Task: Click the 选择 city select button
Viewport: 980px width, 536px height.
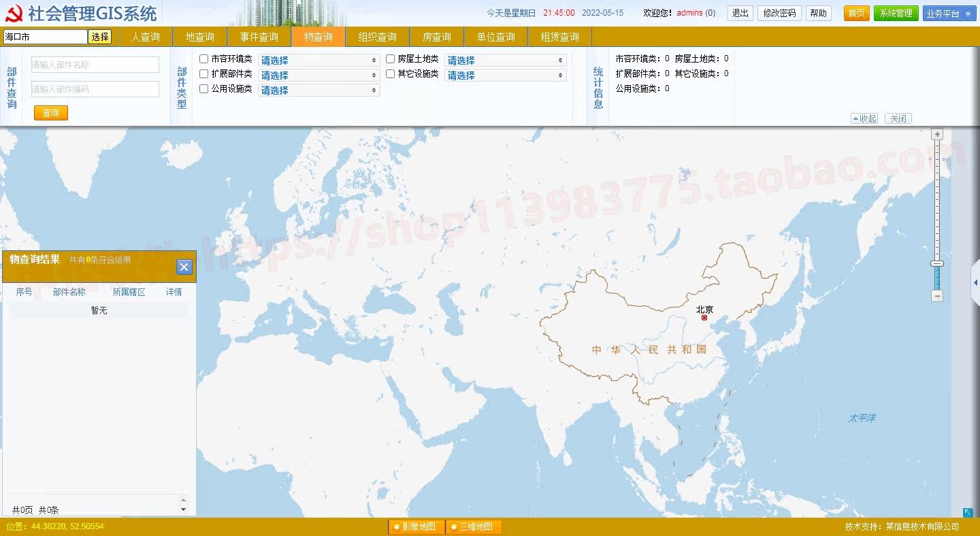Action: (100, 37)
